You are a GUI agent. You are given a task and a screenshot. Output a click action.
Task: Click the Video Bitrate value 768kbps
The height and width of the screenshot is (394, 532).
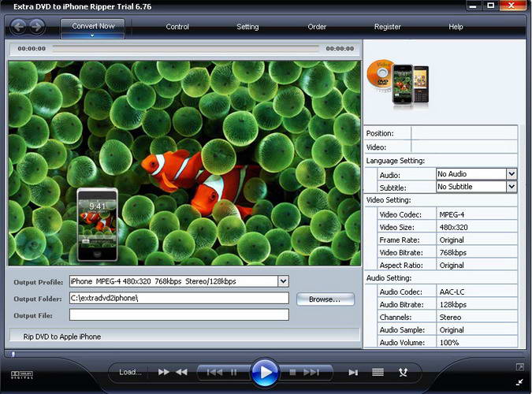coord(453,252)
